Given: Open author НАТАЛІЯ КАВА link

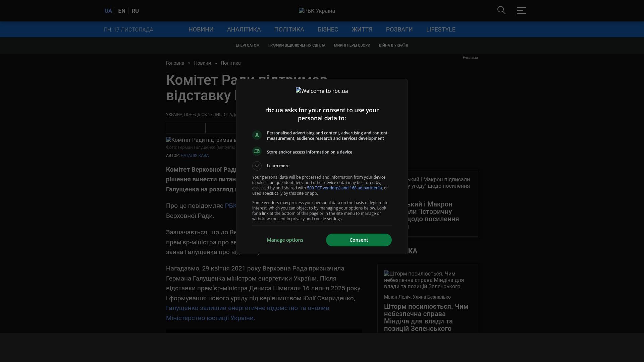Looking at the screenshot, I should (195, 156).
